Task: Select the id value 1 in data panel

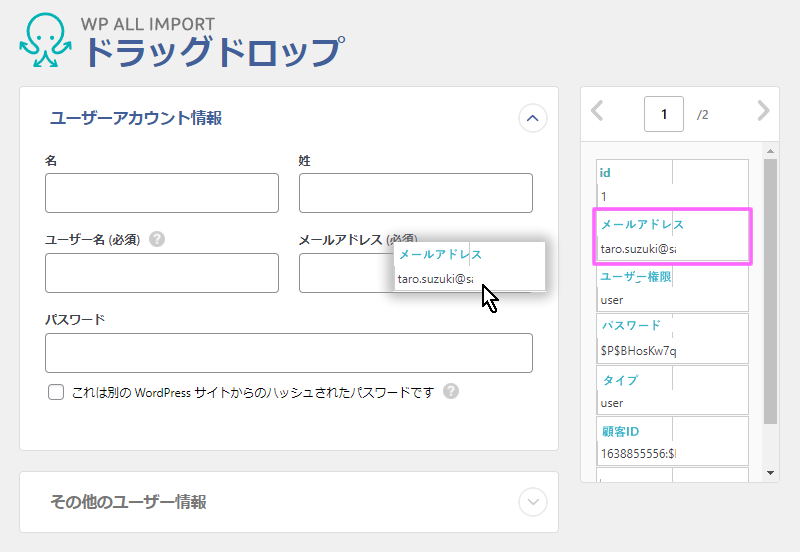Action: (604, 196)
